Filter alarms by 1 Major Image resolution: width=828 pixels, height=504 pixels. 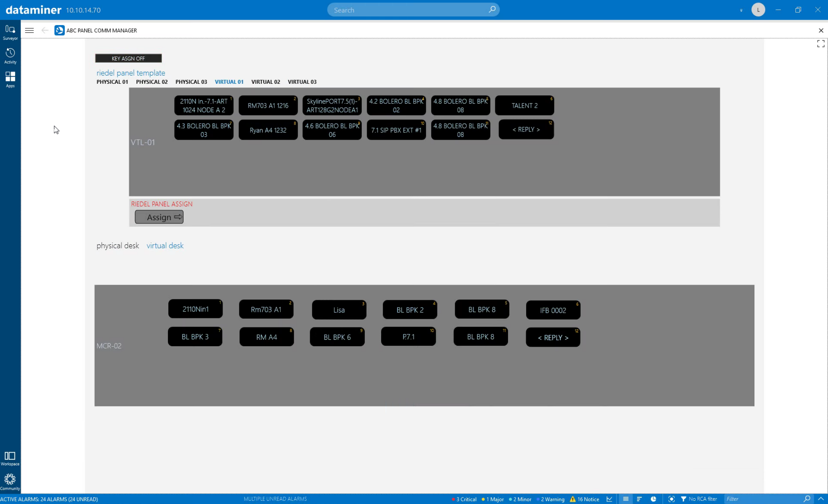click(x=493, y=499)
